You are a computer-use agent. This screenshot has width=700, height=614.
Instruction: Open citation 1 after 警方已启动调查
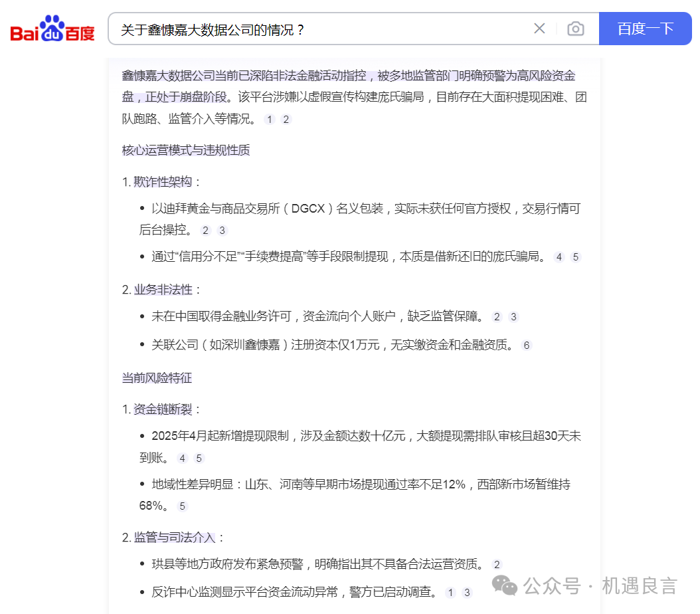tap(450, 593)
